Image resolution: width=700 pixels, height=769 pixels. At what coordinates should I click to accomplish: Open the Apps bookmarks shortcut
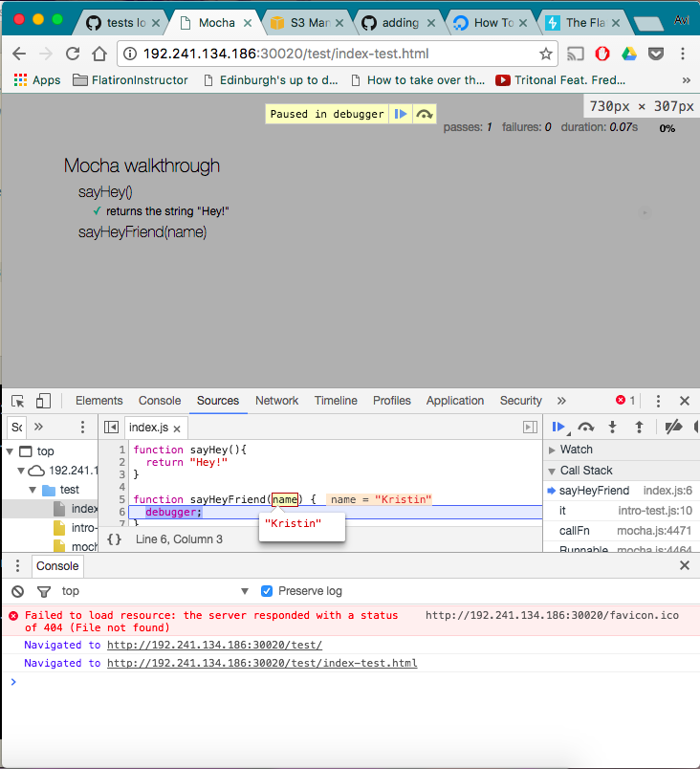click(37, 80)
